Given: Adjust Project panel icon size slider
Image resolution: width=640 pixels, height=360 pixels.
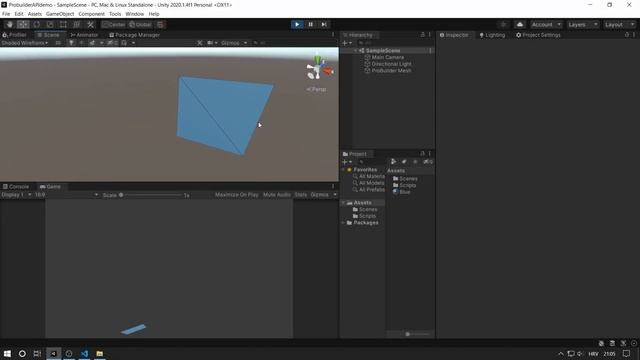Looking at the screenshot, I should [417, 334].
